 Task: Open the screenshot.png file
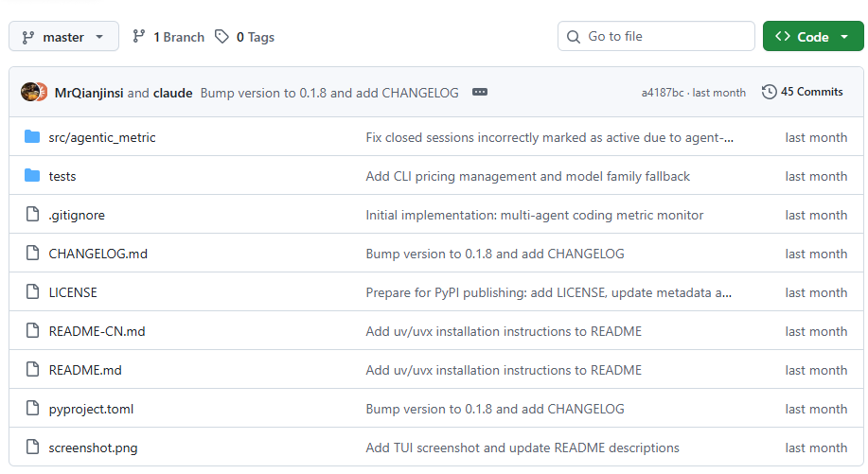(93, 448)
